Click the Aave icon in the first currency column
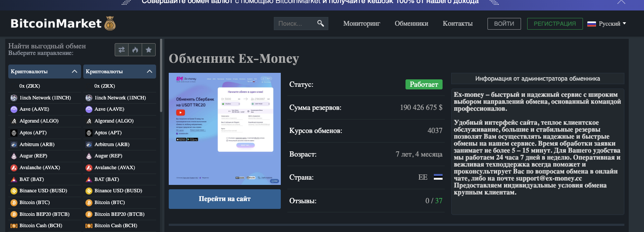 pyautogui.click(x=14, y=109)
